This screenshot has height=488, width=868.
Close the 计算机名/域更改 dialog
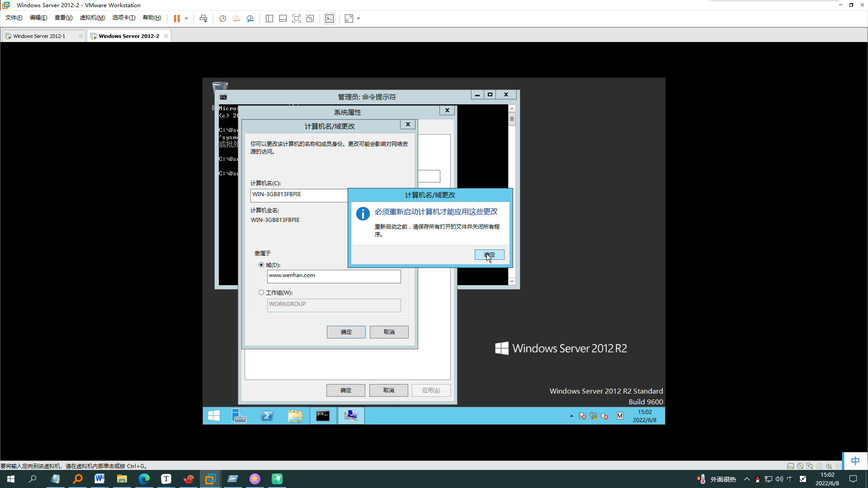pyautogui.click(x=408, y=124)
